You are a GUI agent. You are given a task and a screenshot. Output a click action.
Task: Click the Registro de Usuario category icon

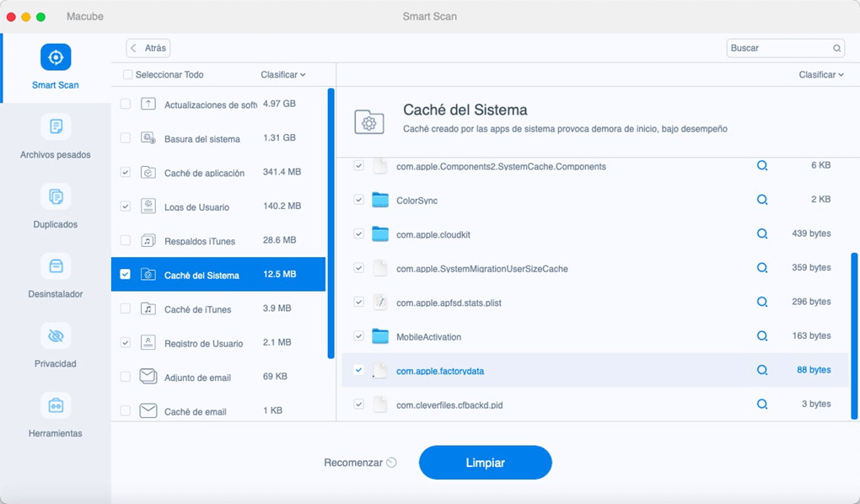(x=148, y=343)
